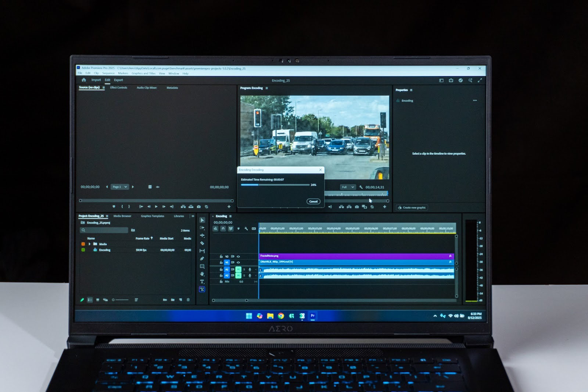
Task: Open the Full playback resolution dropdown
Action: [347, 187]
